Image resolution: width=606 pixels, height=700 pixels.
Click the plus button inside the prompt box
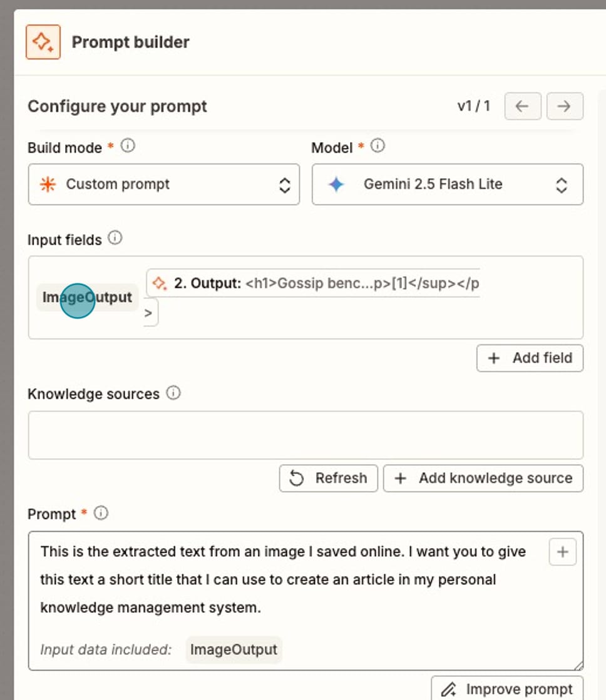pos(562,551)
